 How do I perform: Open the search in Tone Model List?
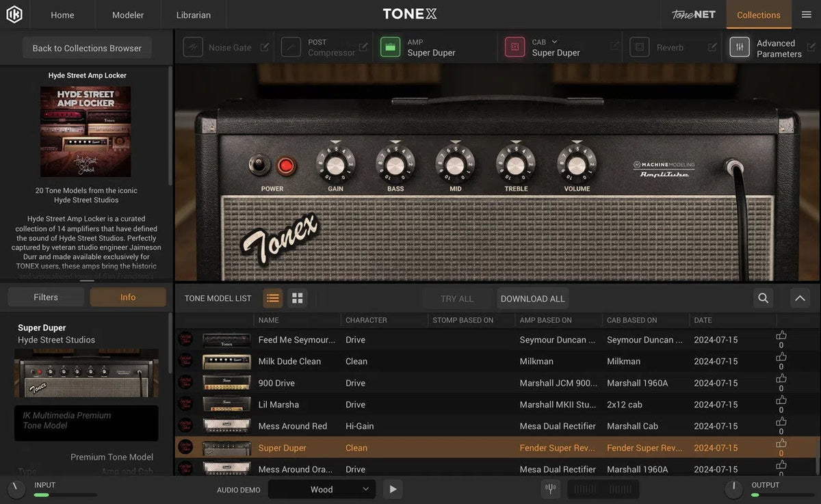(762, 298)
